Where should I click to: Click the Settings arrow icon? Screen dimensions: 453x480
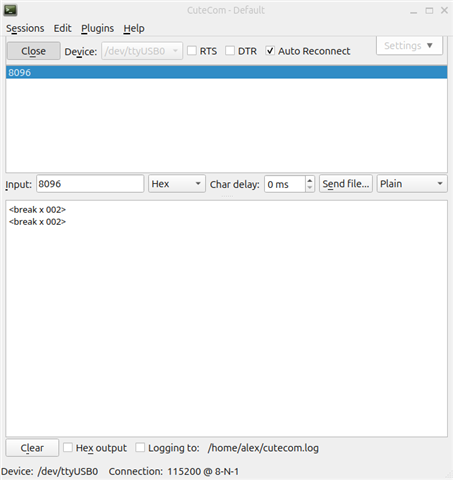pos(430,45)
